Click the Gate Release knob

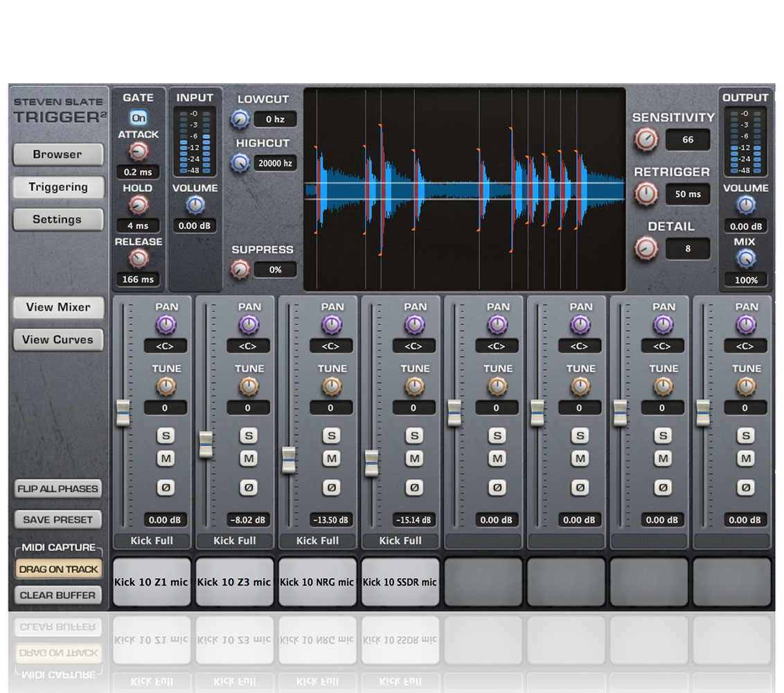tap(139, 258)
